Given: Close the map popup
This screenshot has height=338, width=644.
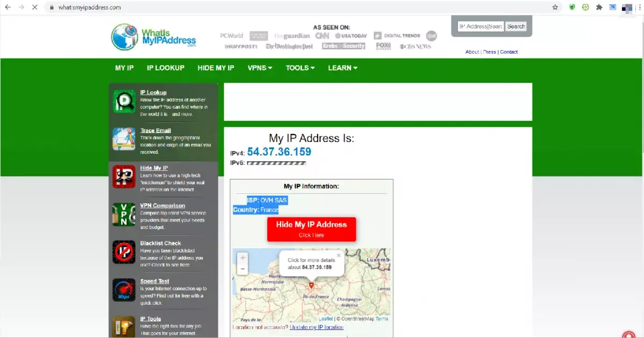Looking at the screenshot, I should 338,256.
